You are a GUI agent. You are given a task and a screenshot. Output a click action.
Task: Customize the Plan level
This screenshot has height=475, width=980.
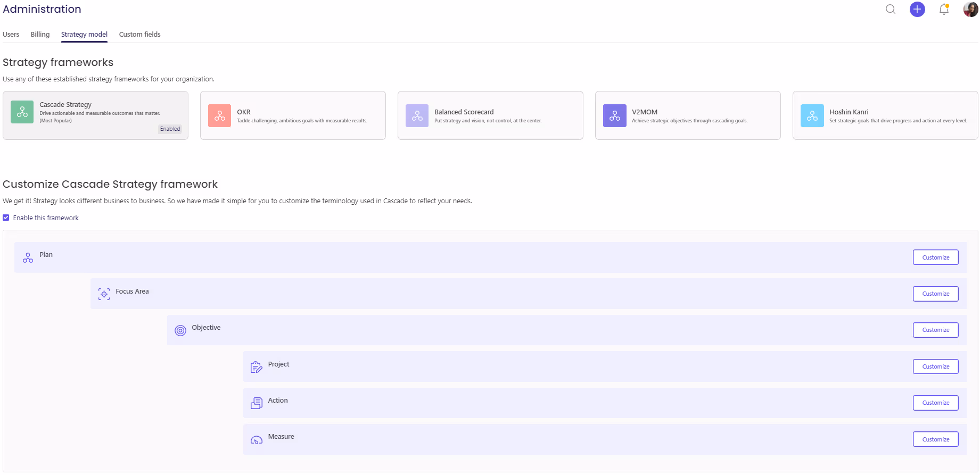[936, 257]
